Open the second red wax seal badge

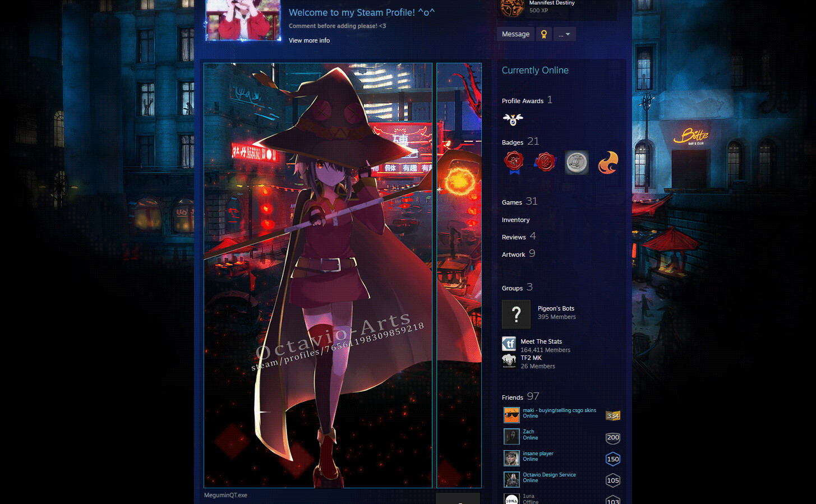[x=545, y=162]
